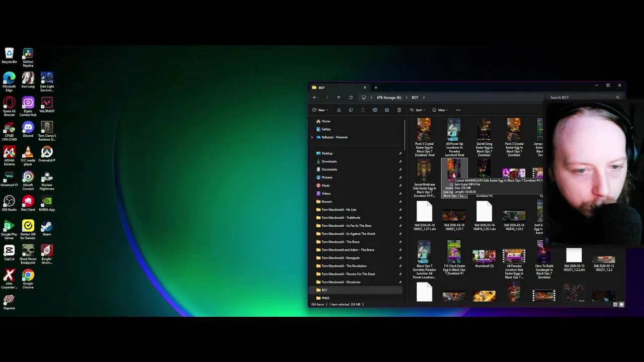
Task: Launch VLC media player
Action: point(28,156)
